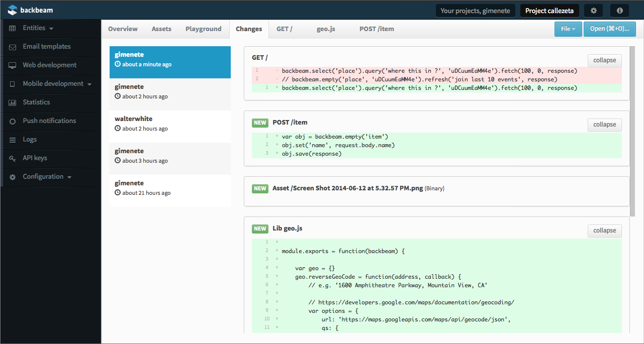The height and width of the screenshot is (344, 644).
Task: Open the Playground tab
Action: (203, 29)
